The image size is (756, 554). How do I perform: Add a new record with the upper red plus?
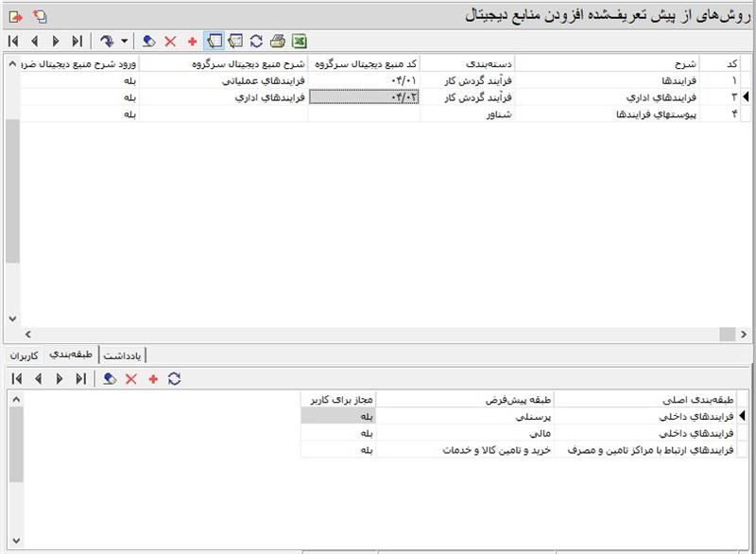193,41
